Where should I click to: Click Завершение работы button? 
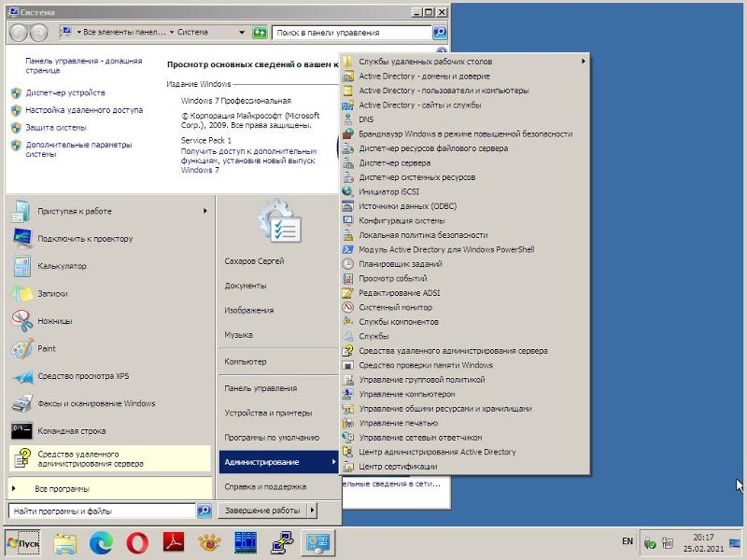262,511
